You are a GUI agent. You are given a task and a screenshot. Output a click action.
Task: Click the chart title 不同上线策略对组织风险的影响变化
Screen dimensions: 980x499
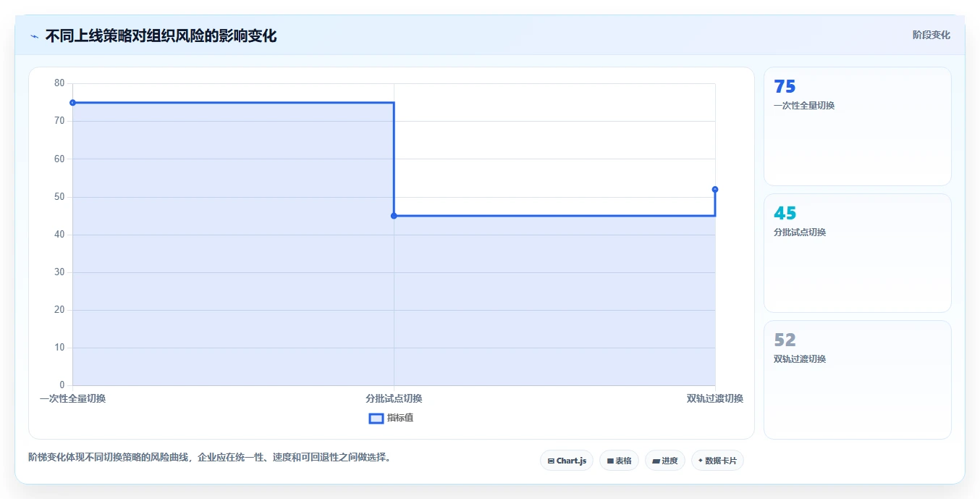click(161, 35)
